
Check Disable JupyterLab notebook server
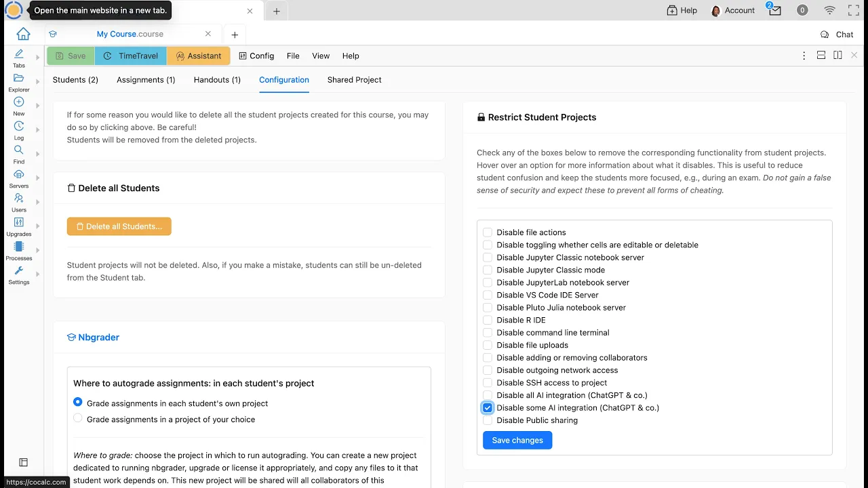pyautogui.click(x=488, y=283)
